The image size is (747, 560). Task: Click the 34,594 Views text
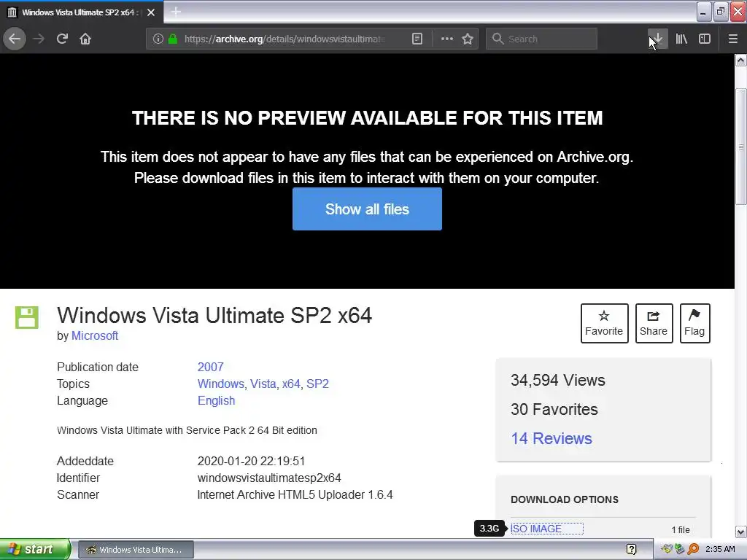point(558,380)
